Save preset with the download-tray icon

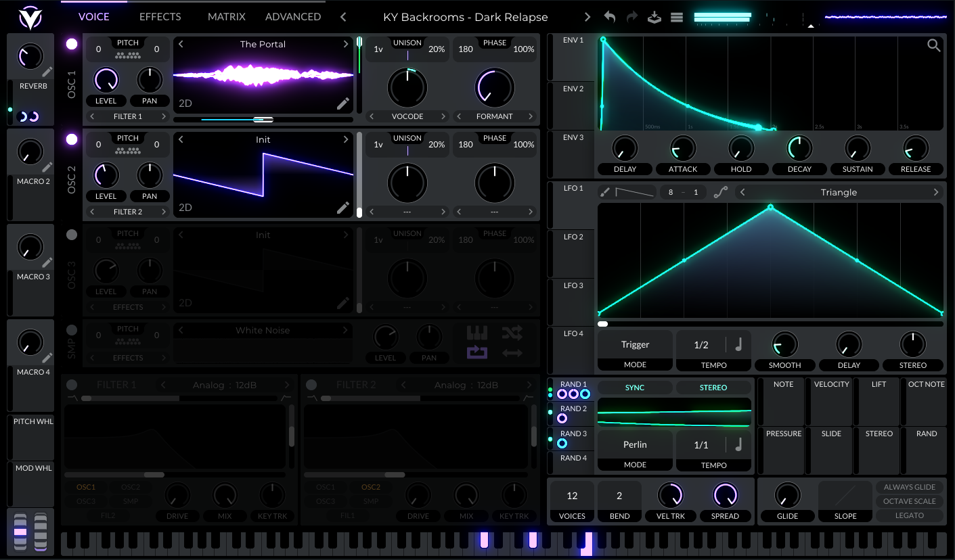point(654,17)
